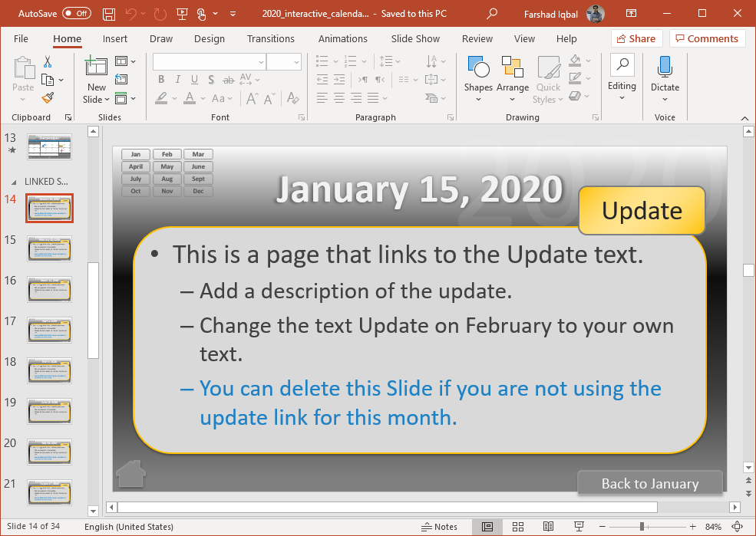
Task: Start Slide Show from status bar icon
Action: click(x=578, y=527)
